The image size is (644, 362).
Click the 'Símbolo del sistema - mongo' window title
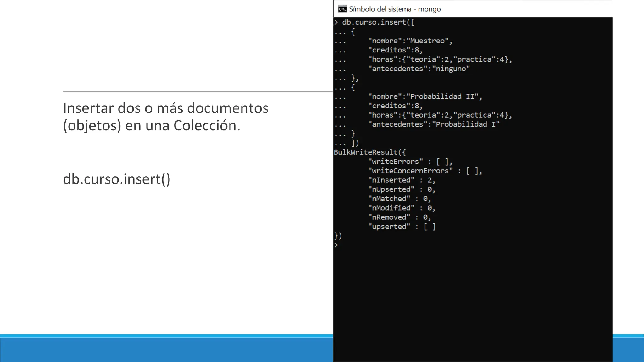[395, 9]
